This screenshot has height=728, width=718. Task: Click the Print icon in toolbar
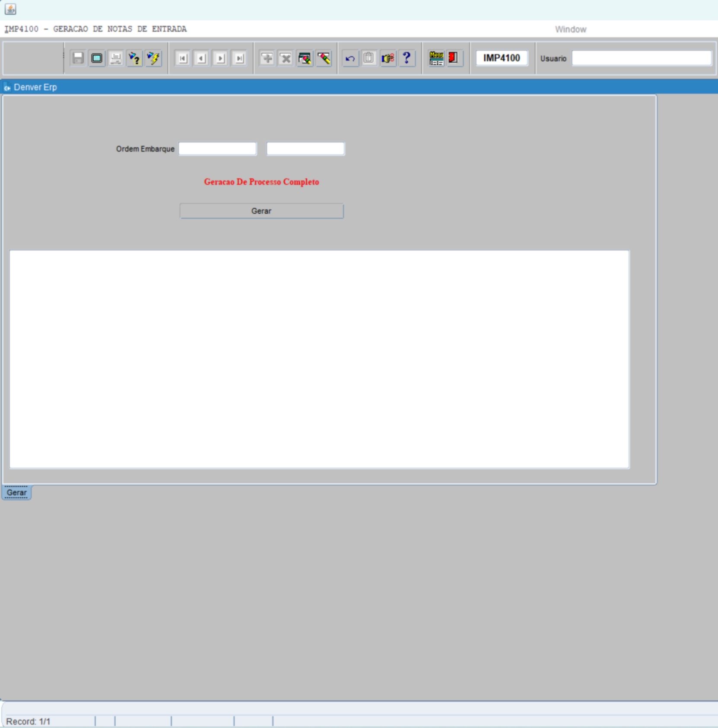[115, 58]
